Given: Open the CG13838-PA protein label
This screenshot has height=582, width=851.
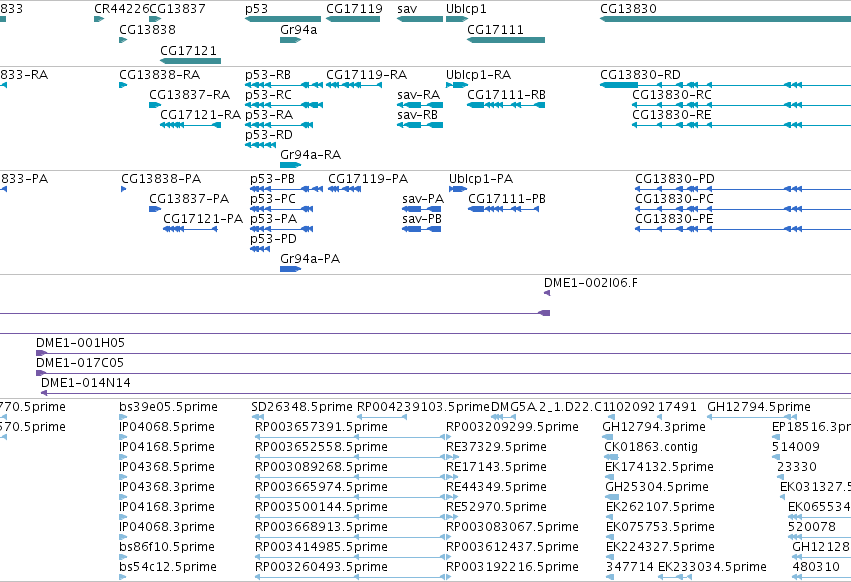Looking at the screenshot, I should tap(161, 179).
